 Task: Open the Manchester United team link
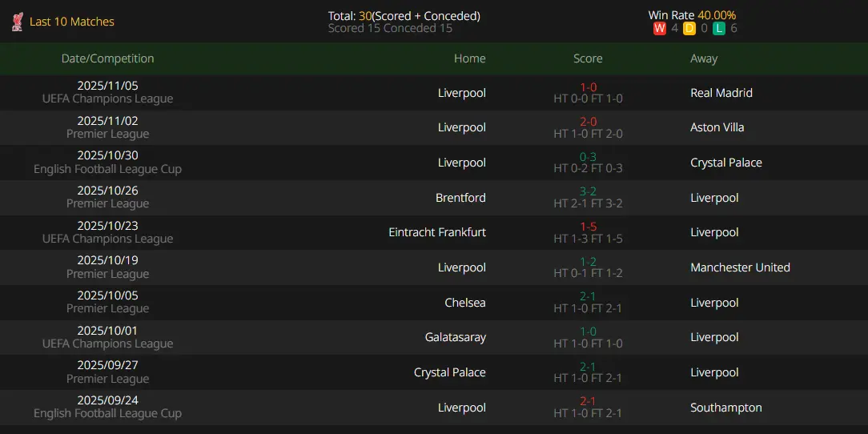(x=740, y=267)
